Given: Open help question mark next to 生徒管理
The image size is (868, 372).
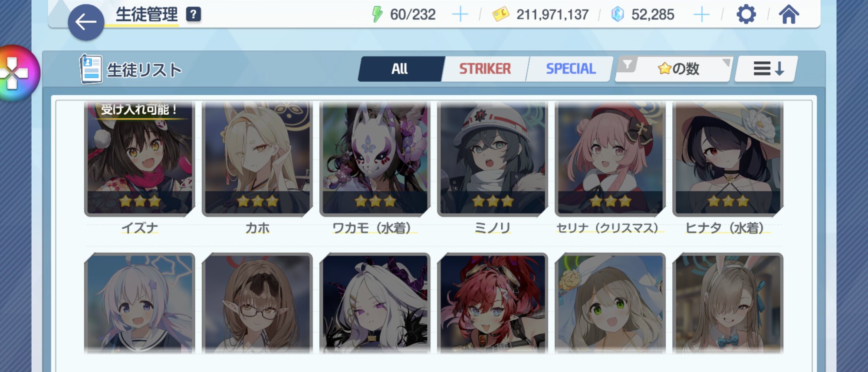Looking at the screenshot, I should (x=194, y=14).
